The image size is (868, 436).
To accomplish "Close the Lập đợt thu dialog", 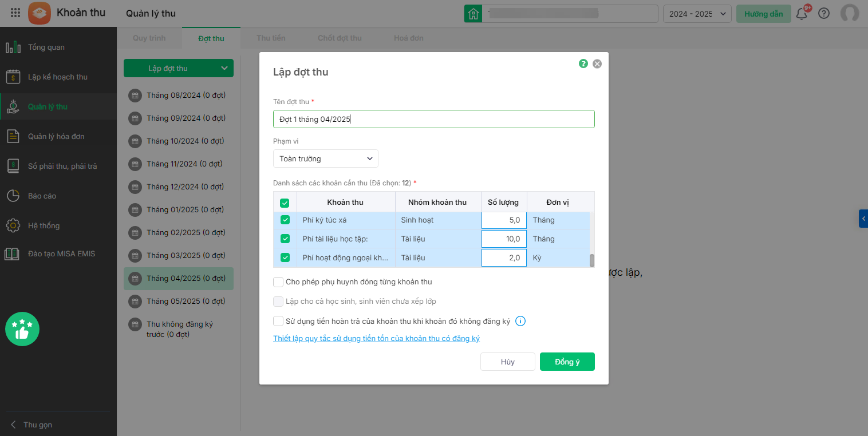I will tap(597, 64).
